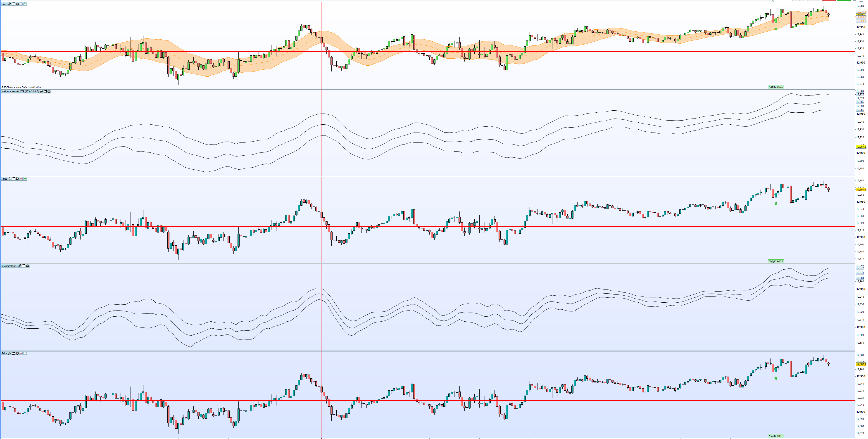
Task: Click the yellow 12,907.8 cursor price label
Action: click(861, 147)
